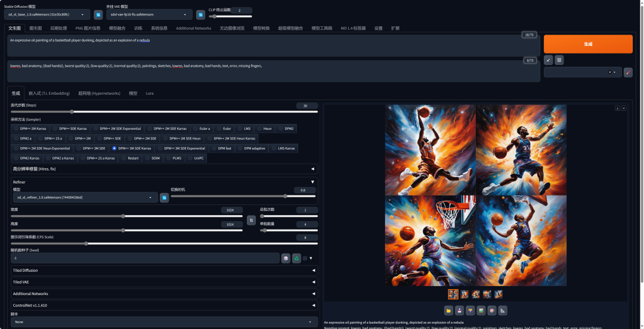Open the Lora sub-tab
Viewport: 644px width, 329px height.
coord(150,93)
